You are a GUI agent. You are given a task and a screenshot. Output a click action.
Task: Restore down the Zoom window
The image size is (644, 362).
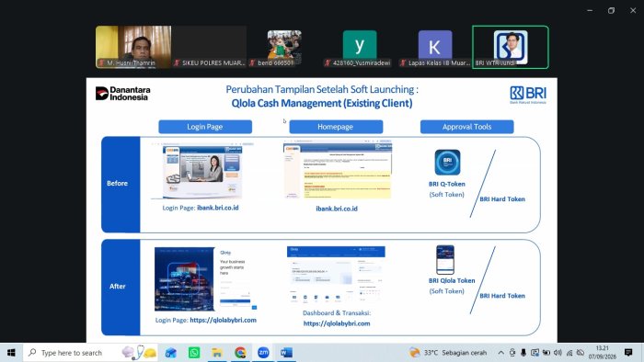pyautogui.click(x=611, y=11)
